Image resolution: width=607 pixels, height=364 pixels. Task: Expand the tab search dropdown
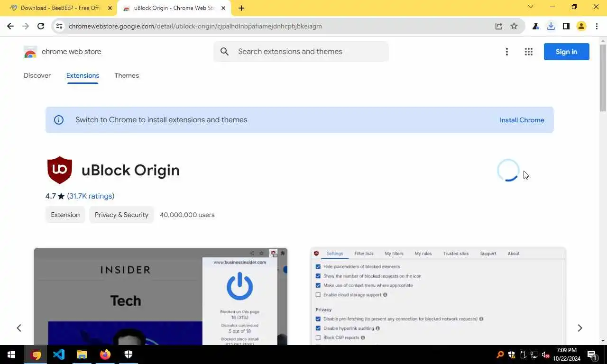(531, 7)
